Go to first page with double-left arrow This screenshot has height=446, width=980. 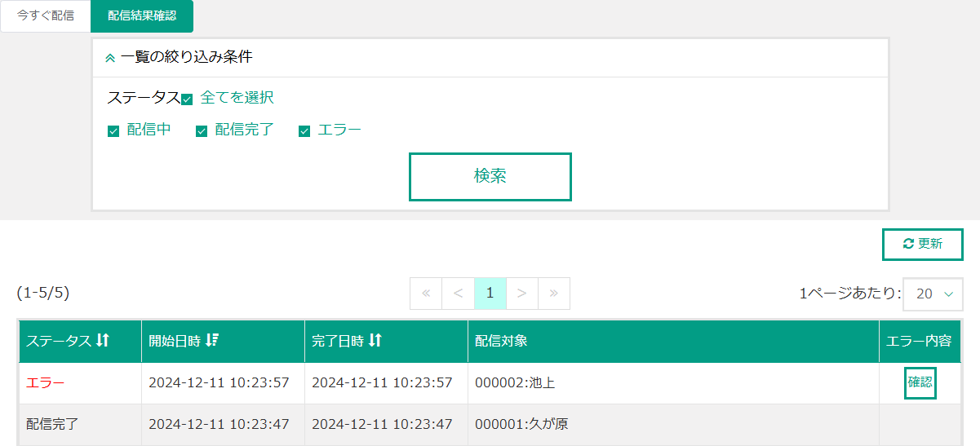pos(426,294)
